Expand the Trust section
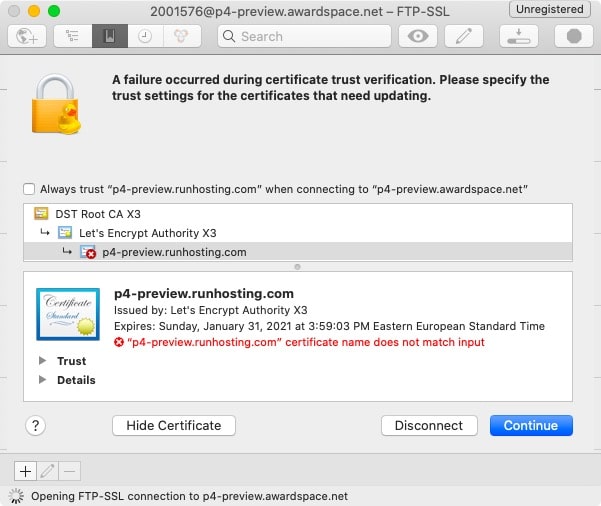The image size is (601, 506). [43, 361]
